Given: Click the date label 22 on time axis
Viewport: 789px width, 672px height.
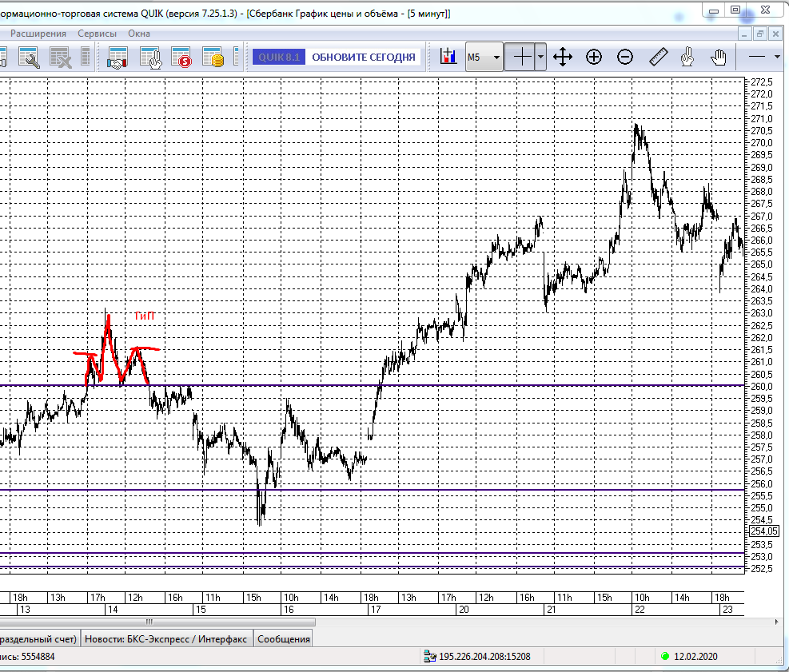Looking at the screenshot, I should pos(640,610).
